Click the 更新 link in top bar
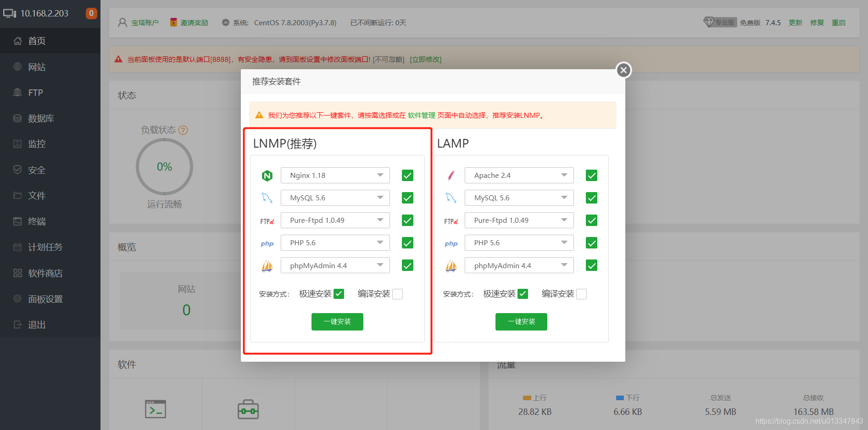Screen dimensions: 868x430 pyautogui.click(x=796, y=22)
